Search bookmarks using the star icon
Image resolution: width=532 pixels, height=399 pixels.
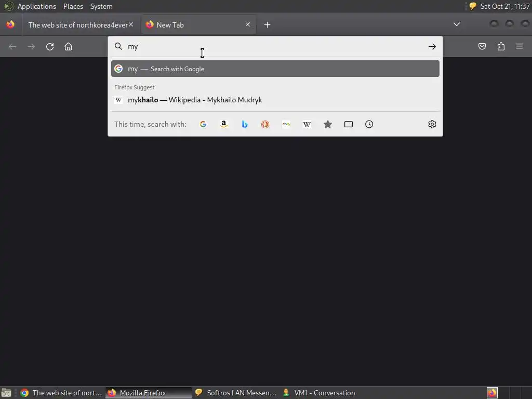pyautogui.click(x=327, y=124)
